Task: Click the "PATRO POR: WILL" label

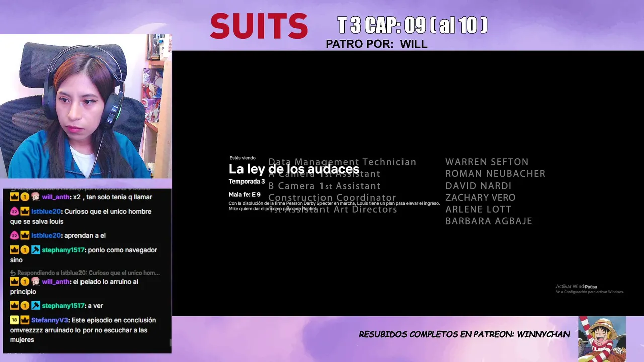Action: (376, 44)
